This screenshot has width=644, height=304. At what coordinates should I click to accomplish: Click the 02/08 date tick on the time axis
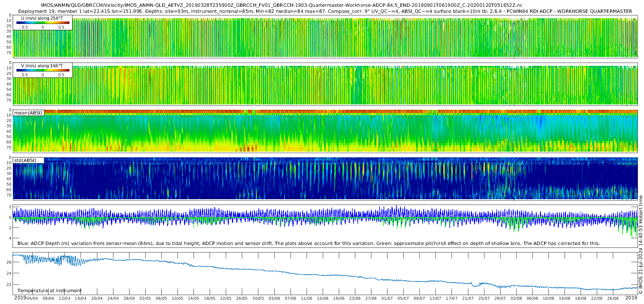point(516,298)
